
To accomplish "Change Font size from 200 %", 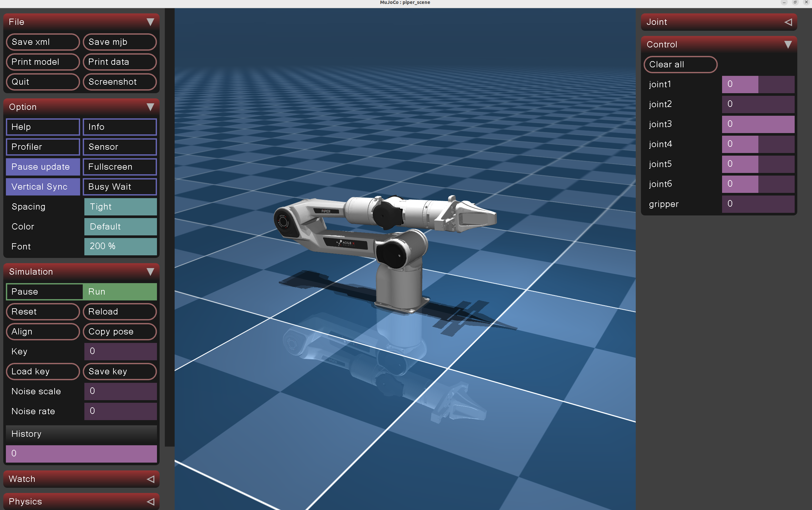I will (x=120, y=246).
